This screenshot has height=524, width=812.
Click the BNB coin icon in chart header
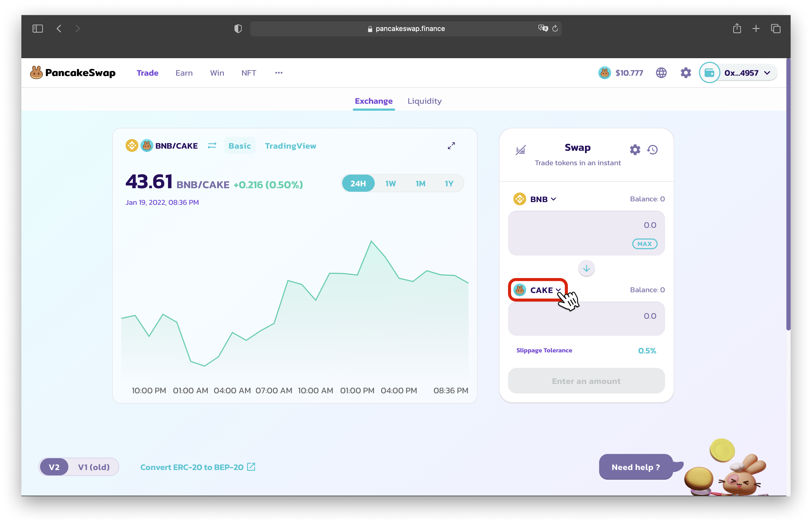[131, 146]
